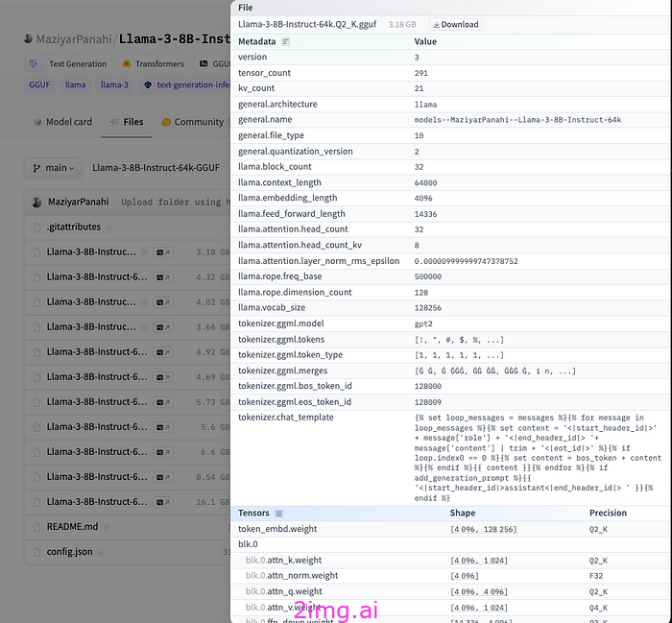This screenshot has width=672, height=623.
Task: Open GGUF viewer for the 4.02 GB file
Action: 163,302
